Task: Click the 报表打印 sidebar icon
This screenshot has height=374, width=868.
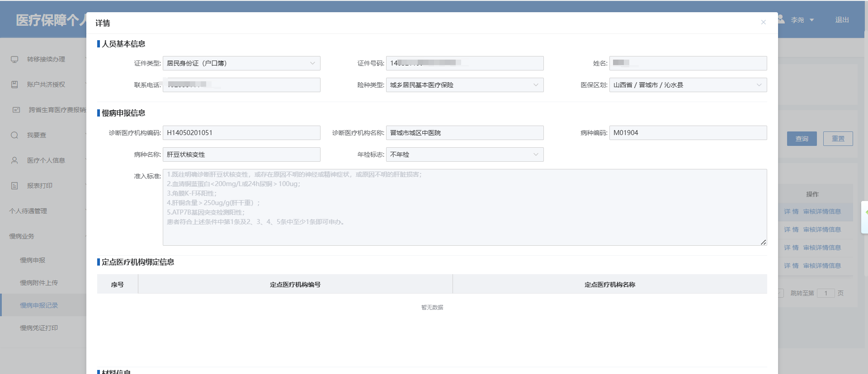Action: click(x=14, y=186)
